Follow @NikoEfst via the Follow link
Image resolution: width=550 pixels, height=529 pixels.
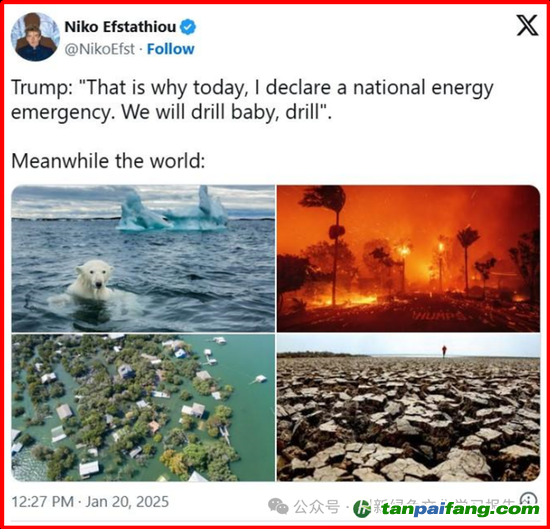[170, 49]
